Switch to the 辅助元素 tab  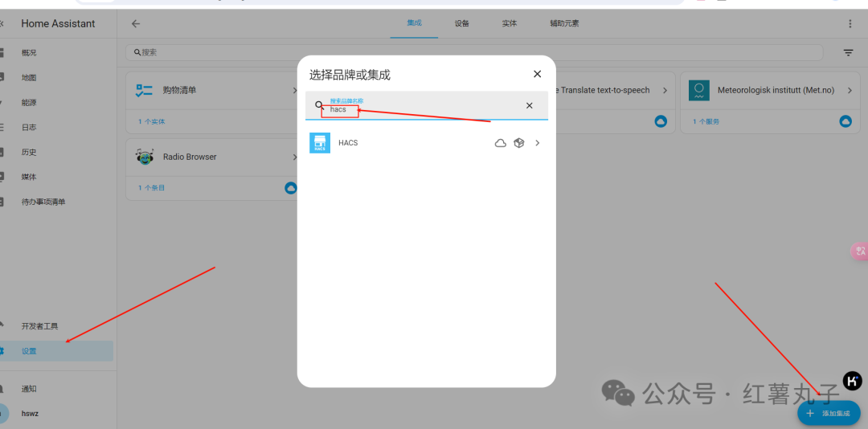(565, 23)
